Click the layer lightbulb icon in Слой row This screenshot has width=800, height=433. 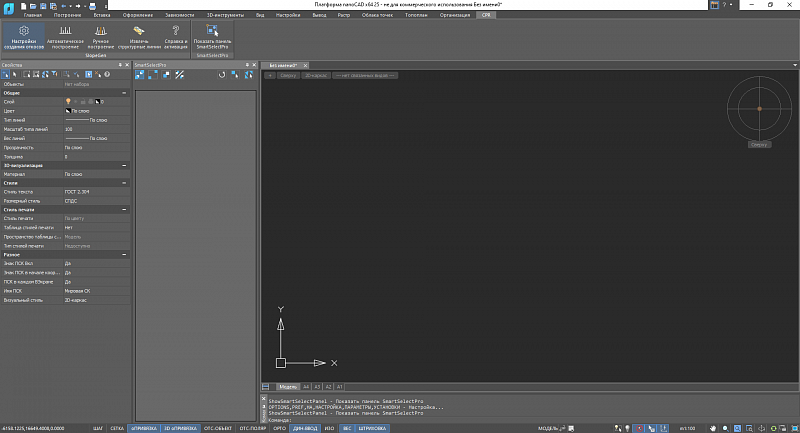tap(68, 101)
